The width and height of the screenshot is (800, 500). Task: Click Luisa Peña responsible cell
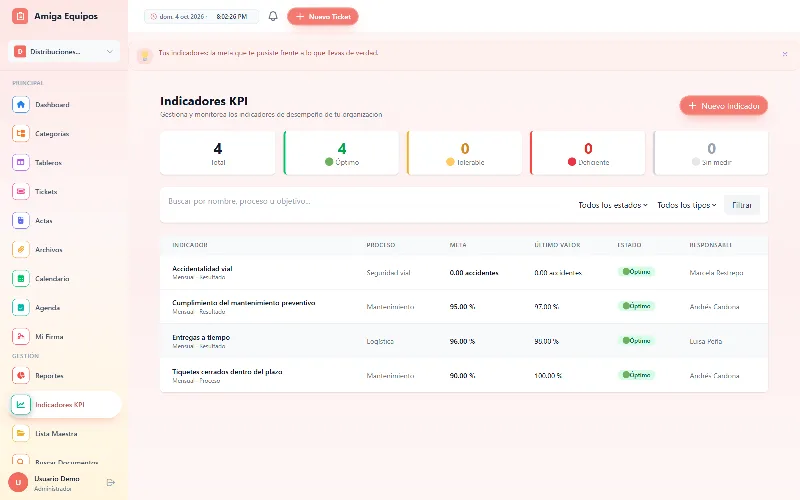(706, 341)
